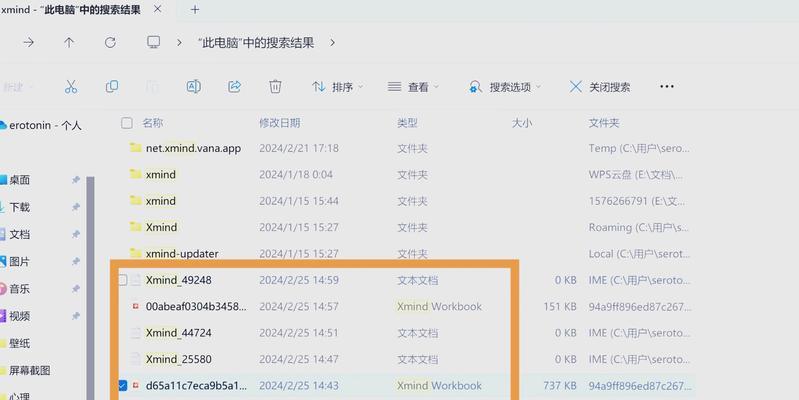Viewport: 799px width, 400px height.
Task: Click folder icon of xmind-updater
Action: (136, 253)
